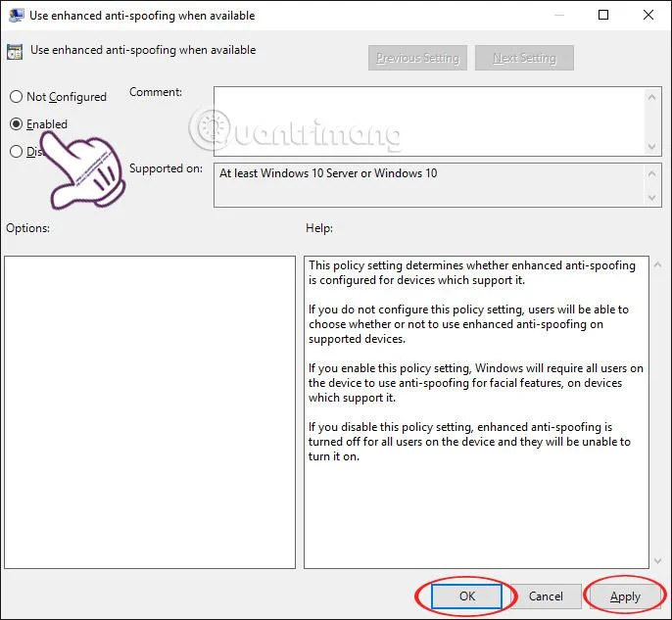Apply the policy setting changes
Viewport: 672px width, 620px height.
coord(625,596)
